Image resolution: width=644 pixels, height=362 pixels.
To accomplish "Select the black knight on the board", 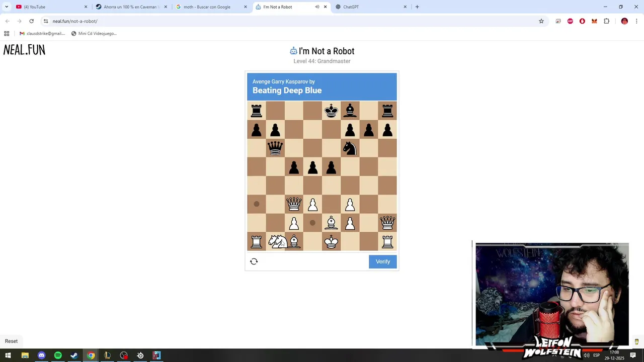I will pyautogui.click(x=350, y=148).
